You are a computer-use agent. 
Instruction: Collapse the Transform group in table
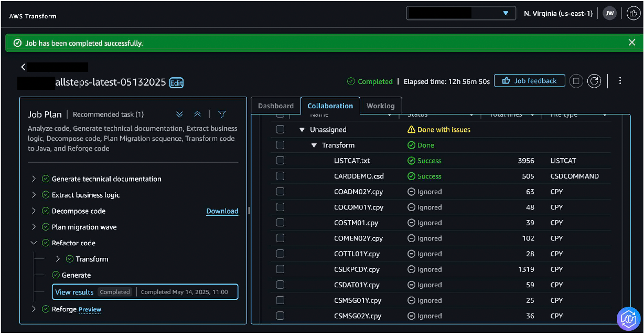point(314,145)
